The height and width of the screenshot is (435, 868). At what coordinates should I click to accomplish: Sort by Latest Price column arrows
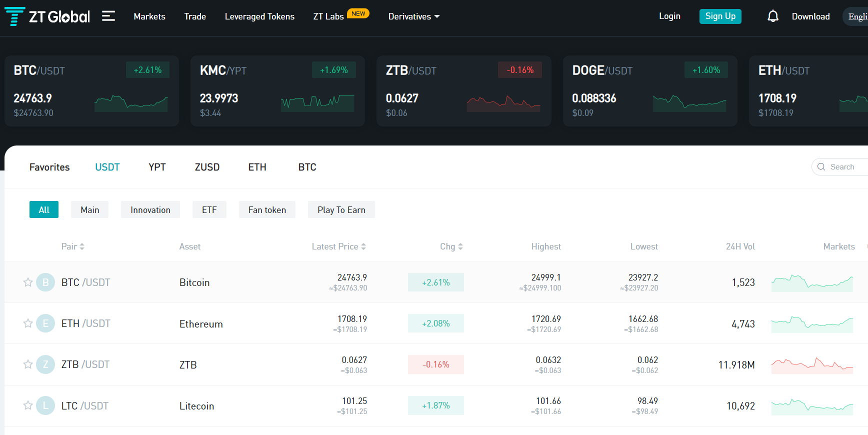point(363,246)
